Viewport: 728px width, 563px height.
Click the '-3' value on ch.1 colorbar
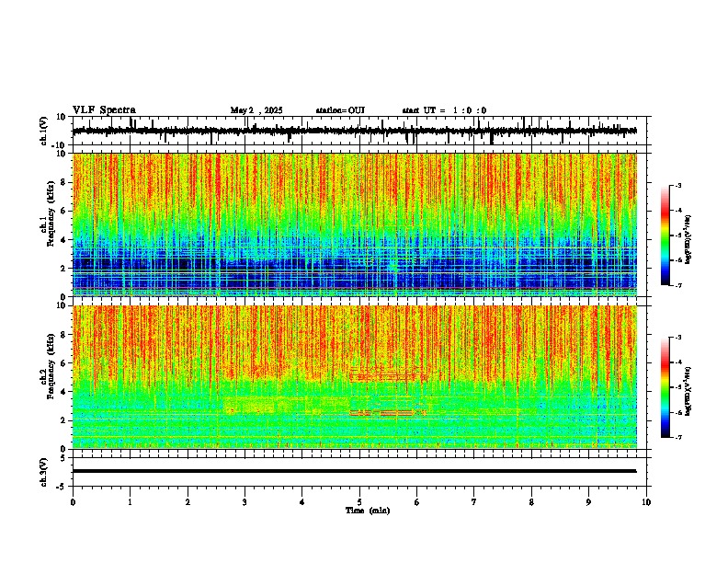pos(677,186)
